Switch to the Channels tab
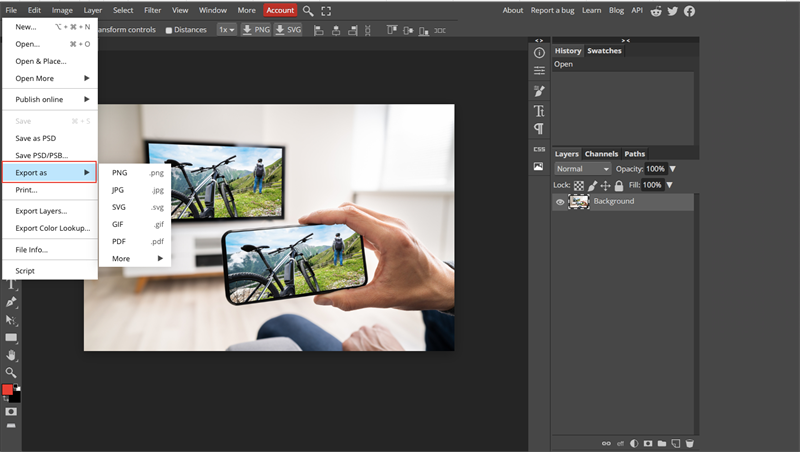Screen dimensions: 800x452 point(601,154)
